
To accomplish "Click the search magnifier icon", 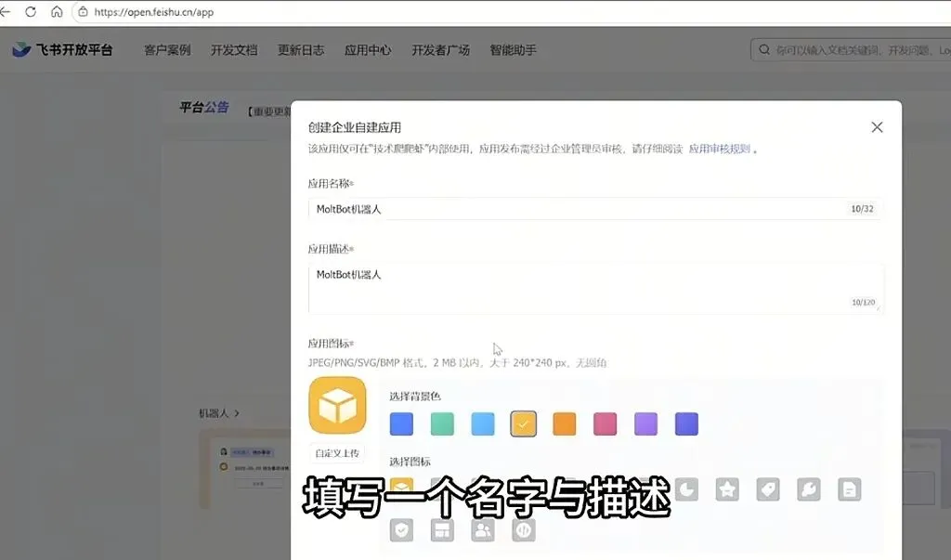I will (764, 50).
